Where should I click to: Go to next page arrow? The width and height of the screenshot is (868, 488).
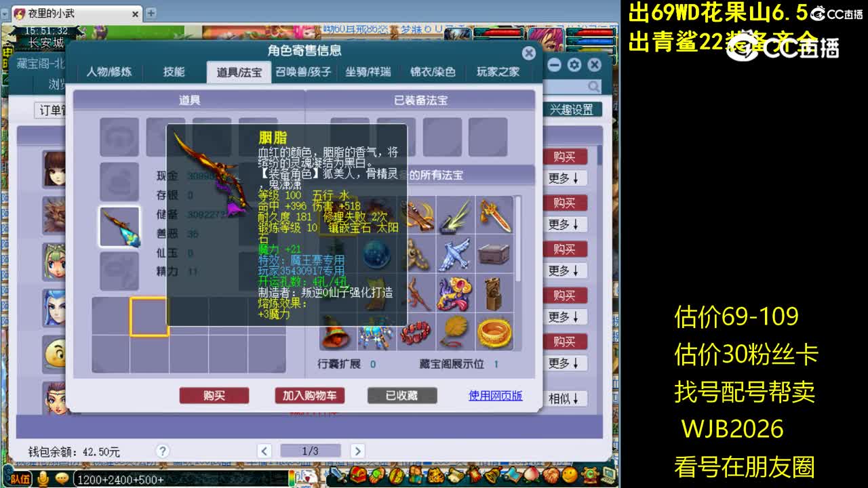pyautogui.click(x=357, y=451)
